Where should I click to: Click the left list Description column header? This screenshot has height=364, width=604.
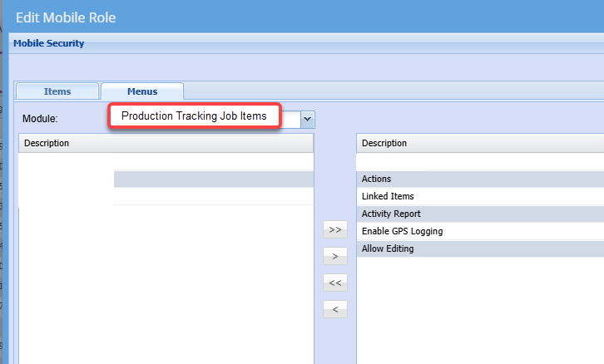[x=166, y=143]
